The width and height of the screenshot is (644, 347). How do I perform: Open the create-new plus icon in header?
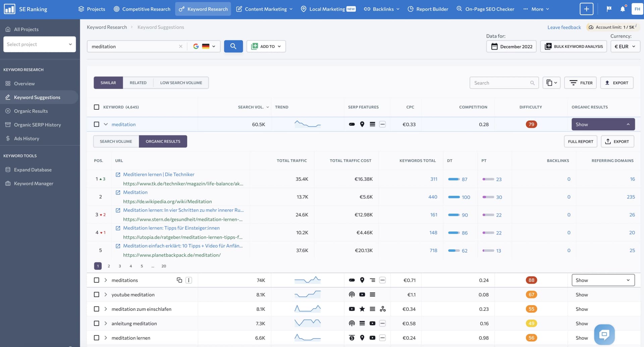click(586, 9)
